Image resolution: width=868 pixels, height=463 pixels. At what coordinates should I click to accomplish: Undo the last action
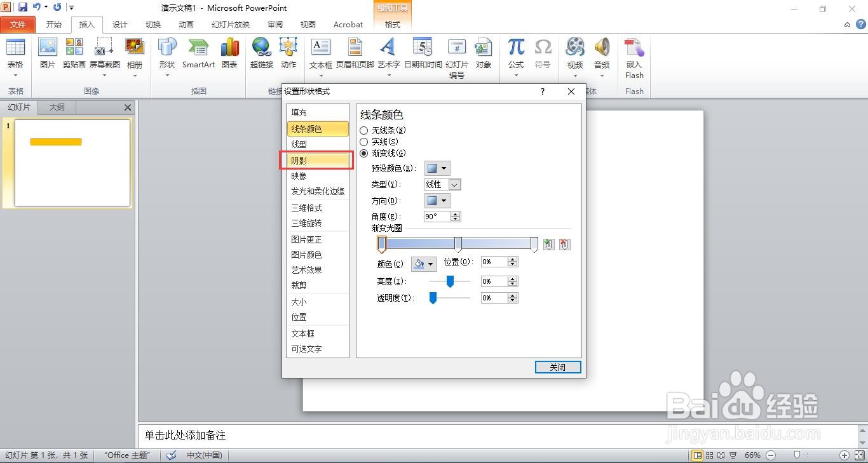tap(36, 8)
